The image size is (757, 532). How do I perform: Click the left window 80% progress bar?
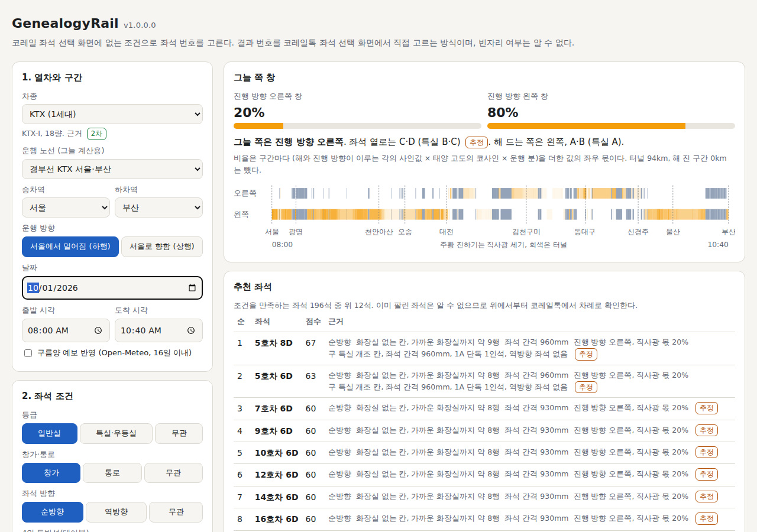click(x=611, y=126)
